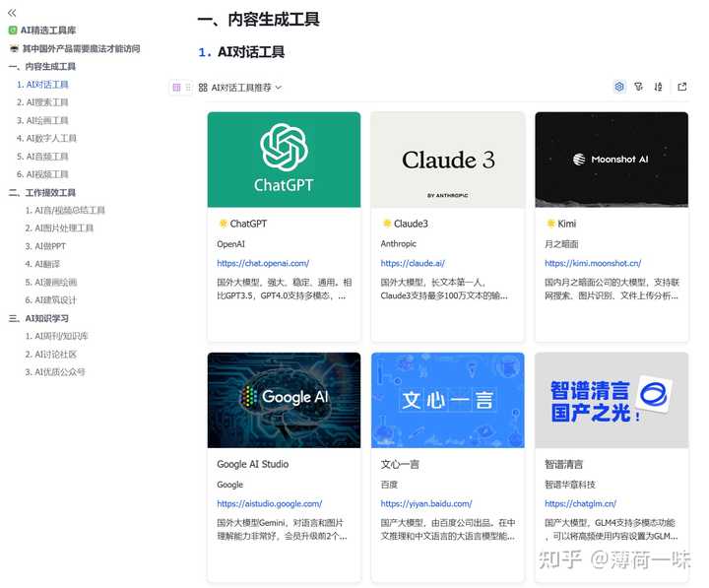Open the Claude 3 cover image
The width and height of the screenshot is (709, 588).
click(448, 160)
